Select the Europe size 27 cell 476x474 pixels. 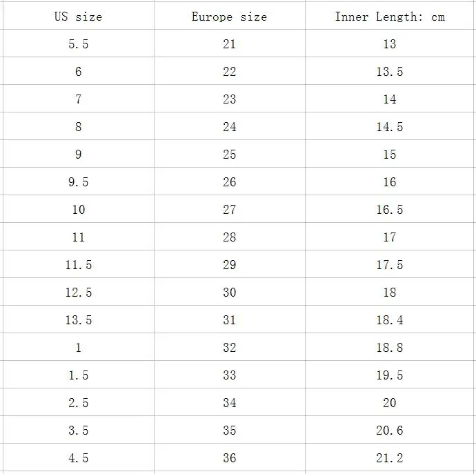(x=230, y=209)
